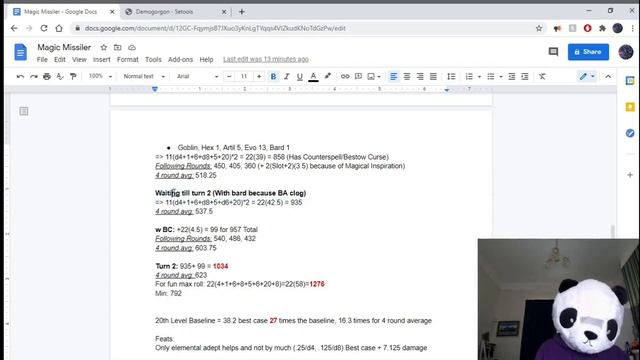Screen dimensions: 640x360
Task: Add a comment from the toolbar
Action: pyautogui.click(x=358, y=76)
